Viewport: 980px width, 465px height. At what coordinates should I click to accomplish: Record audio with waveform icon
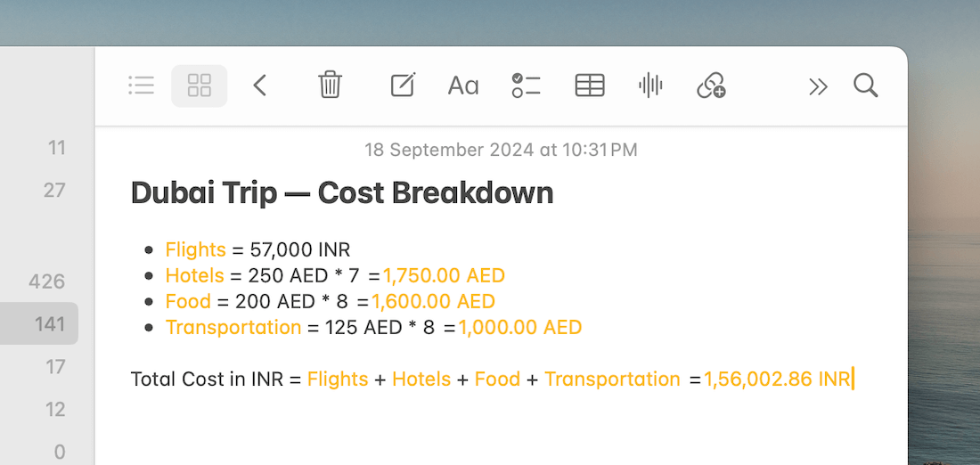(x=650, y=86)
